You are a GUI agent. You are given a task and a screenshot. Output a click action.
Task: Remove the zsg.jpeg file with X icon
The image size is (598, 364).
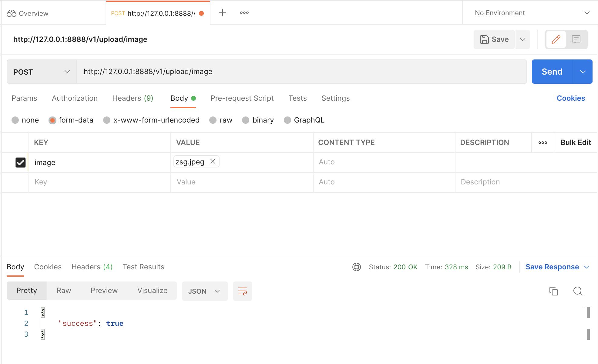pos(213,161)
